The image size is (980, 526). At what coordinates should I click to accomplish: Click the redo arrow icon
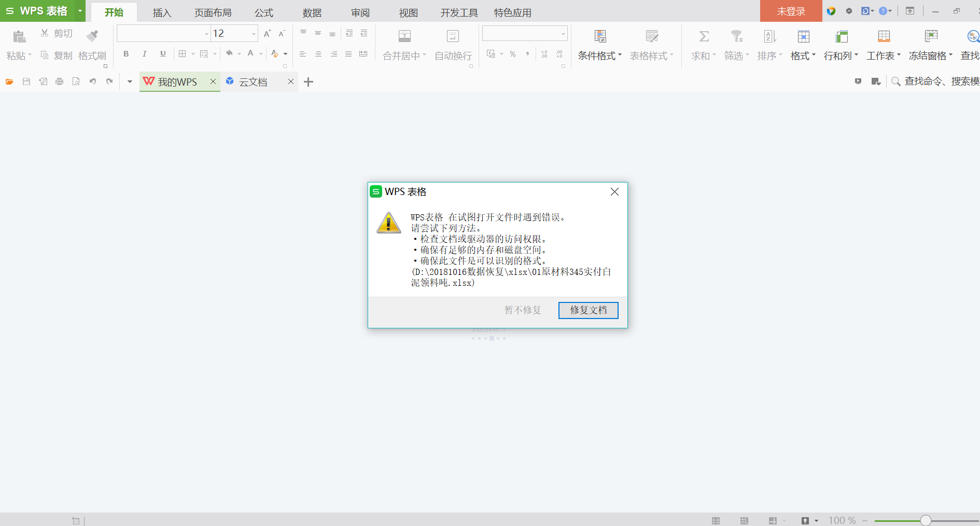(109, 81)
